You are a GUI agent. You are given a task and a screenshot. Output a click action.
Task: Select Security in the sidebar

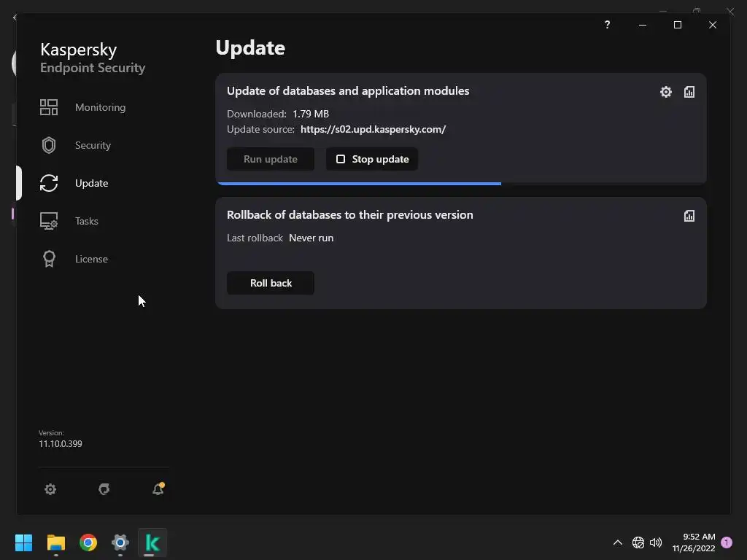tap(93, 145)
